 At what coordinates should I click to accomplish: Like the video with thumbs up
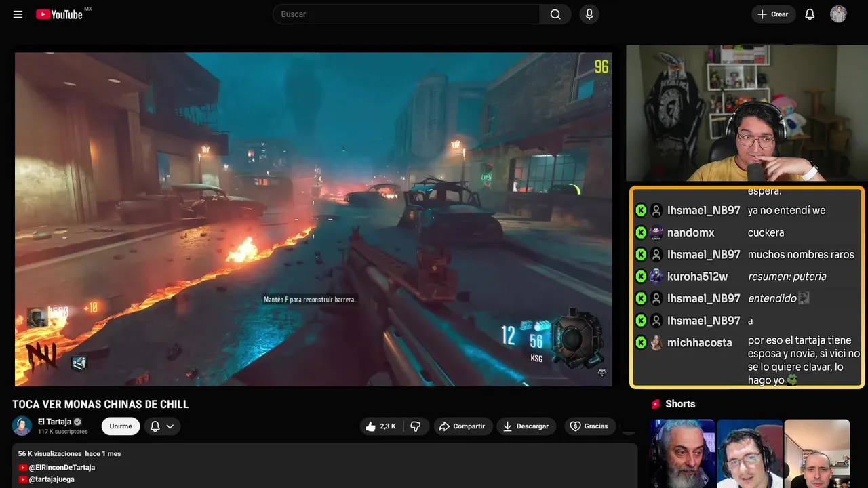[380, 426]
